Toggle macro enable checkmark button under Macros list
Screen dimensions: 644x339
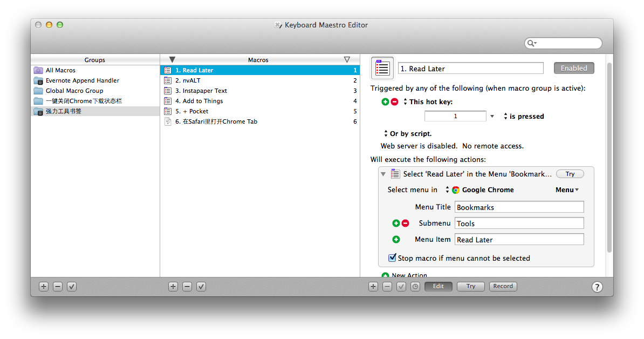click(201, 287)
